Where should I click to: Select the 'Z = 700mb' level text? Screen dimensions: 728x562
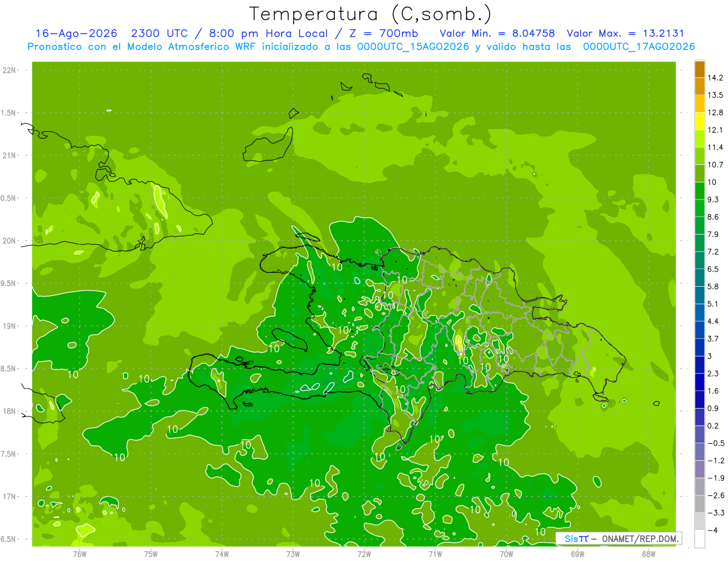pyautogui.click(x=385, y=33)
